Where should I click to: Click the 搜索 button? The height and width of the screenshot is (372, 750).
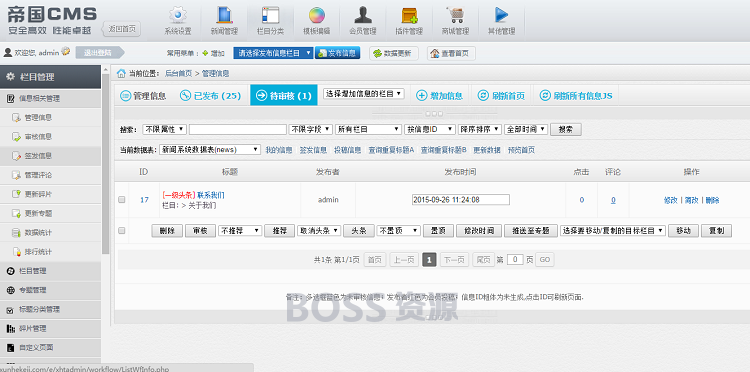coord(566,129)
